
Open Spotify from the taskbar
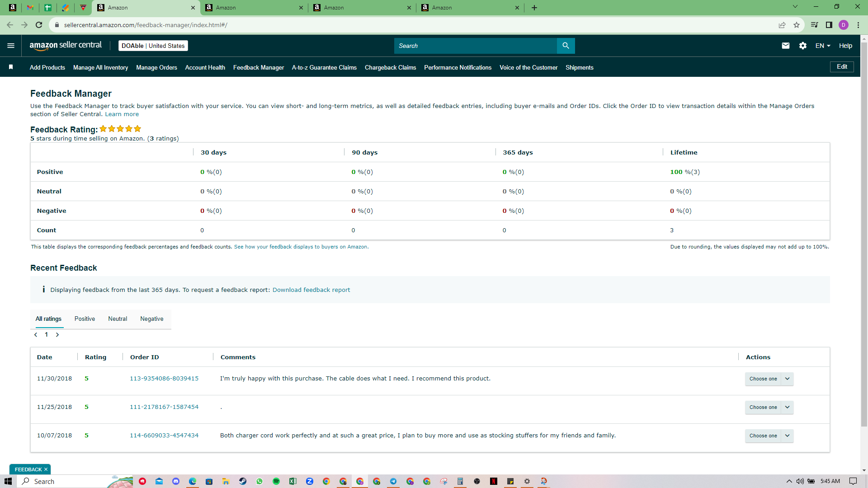point(276,481)
